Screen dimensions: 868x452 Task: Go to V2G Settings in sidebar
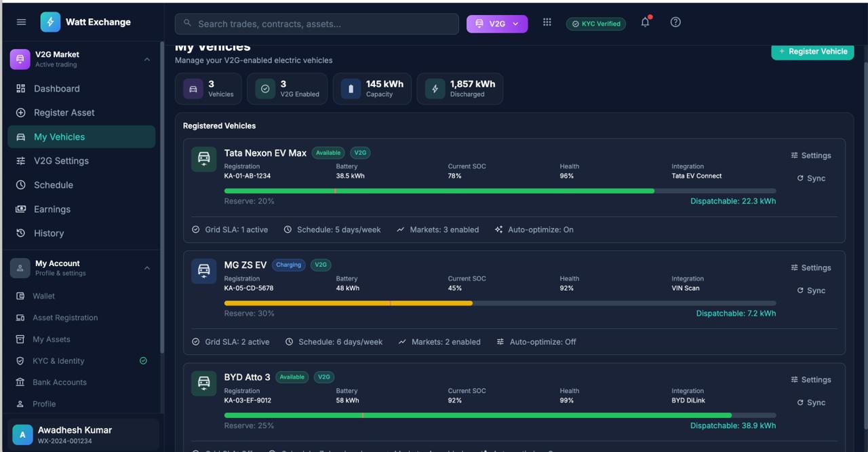tap(61, 161)
